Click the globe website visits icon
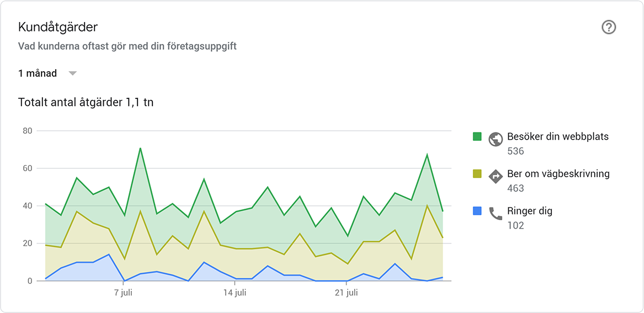This screenshot has height=313, width=644. coord(496,139)
